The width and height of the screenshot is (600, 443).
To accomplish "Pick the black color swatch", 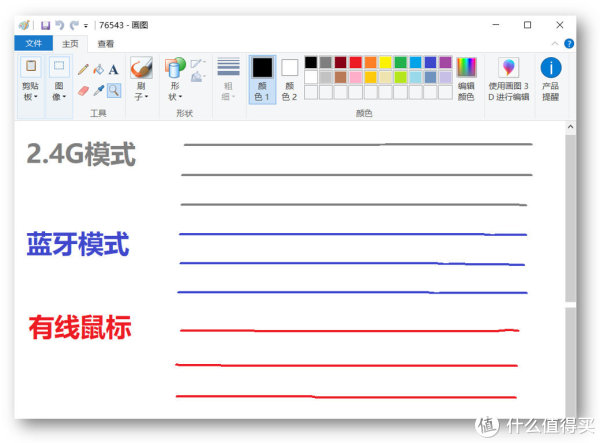I will [x=311, y=62].
